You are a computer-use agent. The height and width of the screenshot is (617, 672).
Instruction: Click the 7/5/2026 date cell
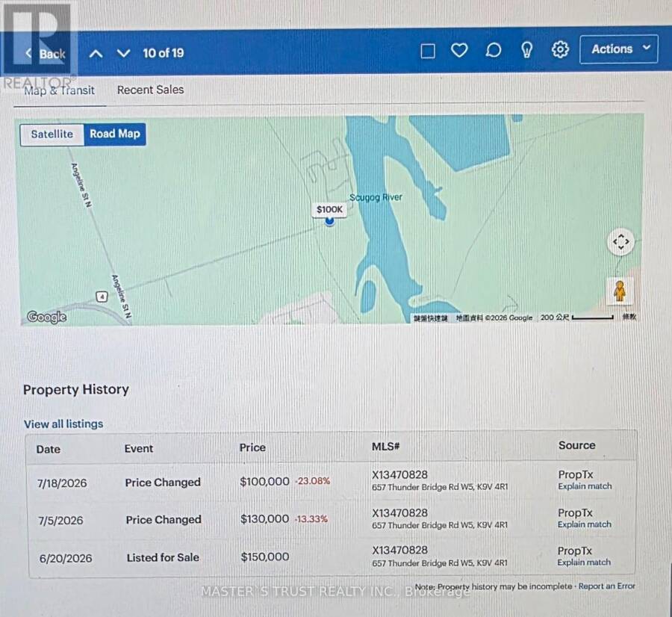[60, 521]
